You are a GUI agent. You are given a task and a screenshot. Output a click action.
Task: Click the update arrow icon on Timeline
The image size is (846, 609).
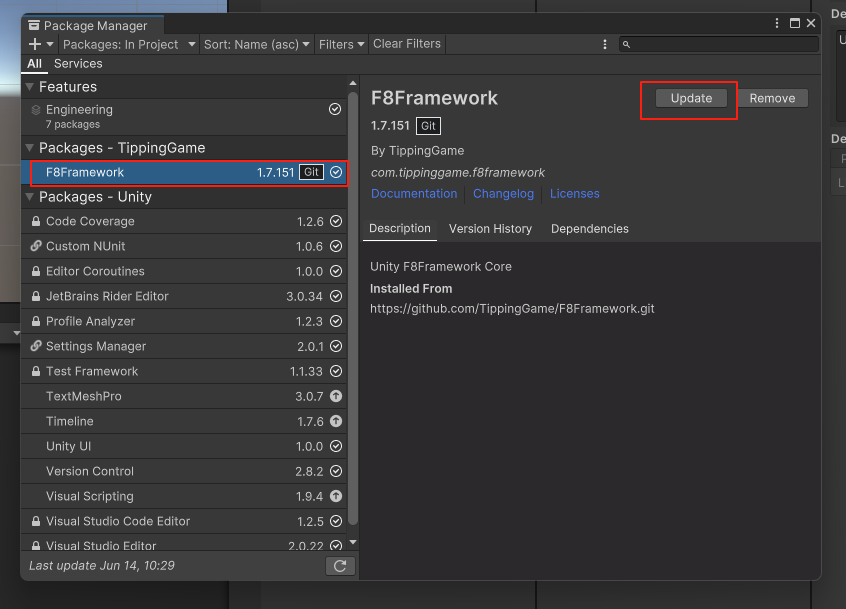coord(334,421)
